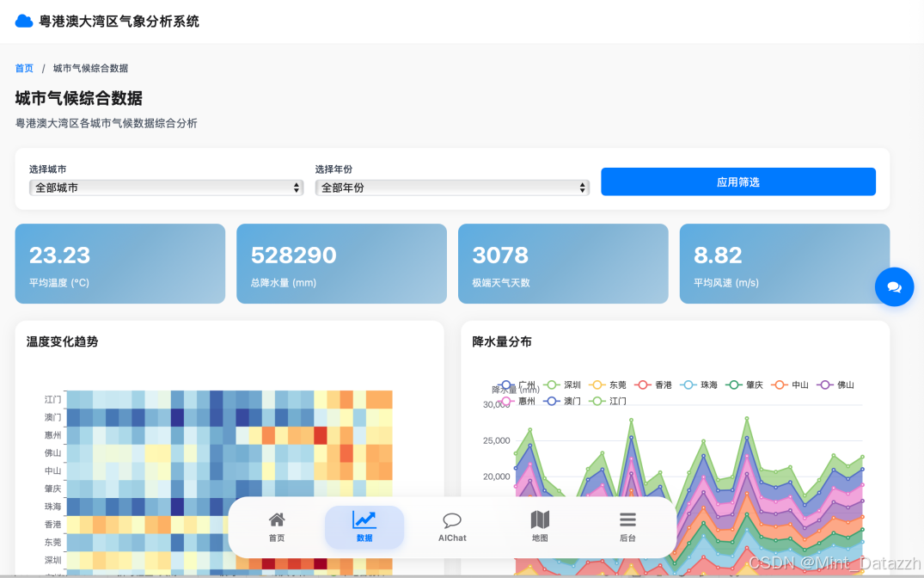Click the 8.82 平均风速 stat card
This screenshot has width=924, height=578.
click(x=785, y=264)
